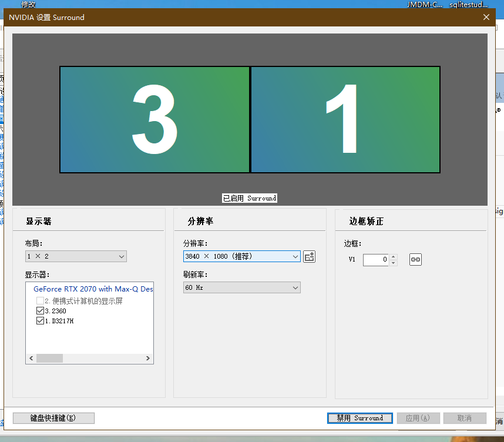Select the display 3 preview thumbnail

(154, 119)
